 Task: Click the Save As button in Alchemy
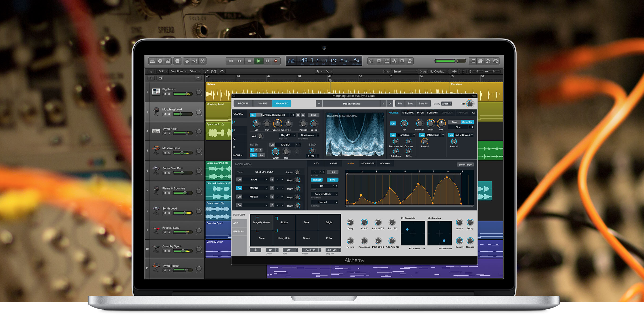(x=423, y=103)
